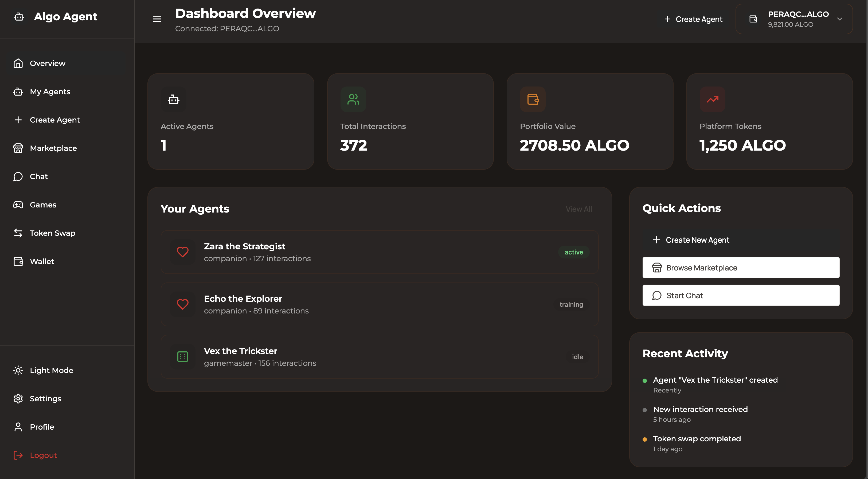Click the users icon on Total Interactions card

coord(353,99)
